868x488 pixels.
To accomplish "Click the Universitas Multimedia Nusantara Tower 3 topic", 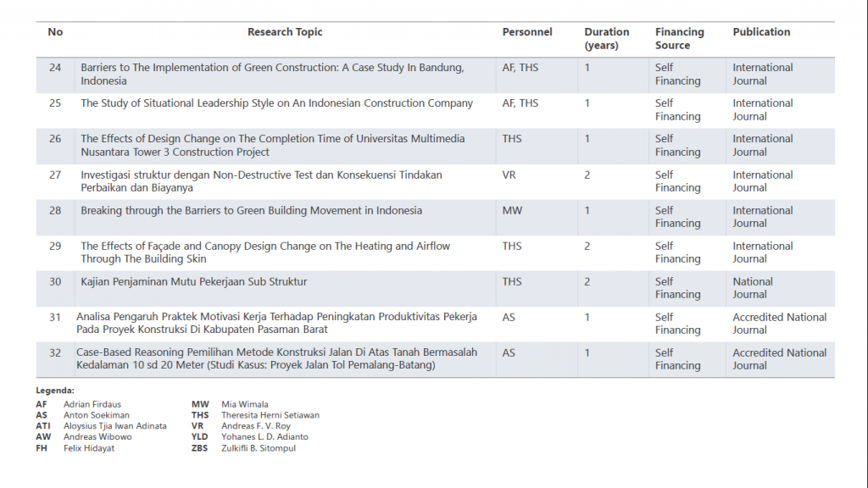I will 272,146.
